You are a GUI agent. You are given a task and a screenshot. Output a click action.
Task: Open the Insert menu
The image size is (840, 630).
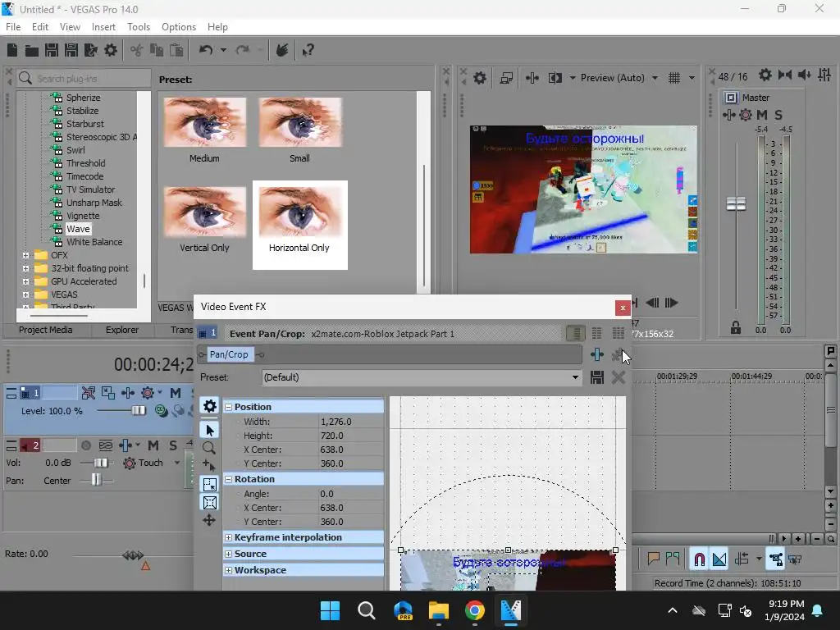click(103, 27)
